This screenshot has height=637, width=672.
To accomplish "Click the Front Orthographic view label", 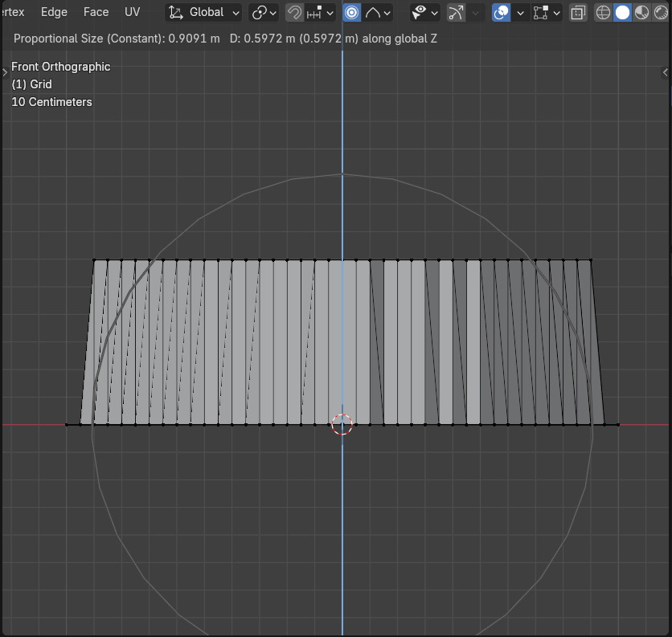I will [x=61, y=67].
